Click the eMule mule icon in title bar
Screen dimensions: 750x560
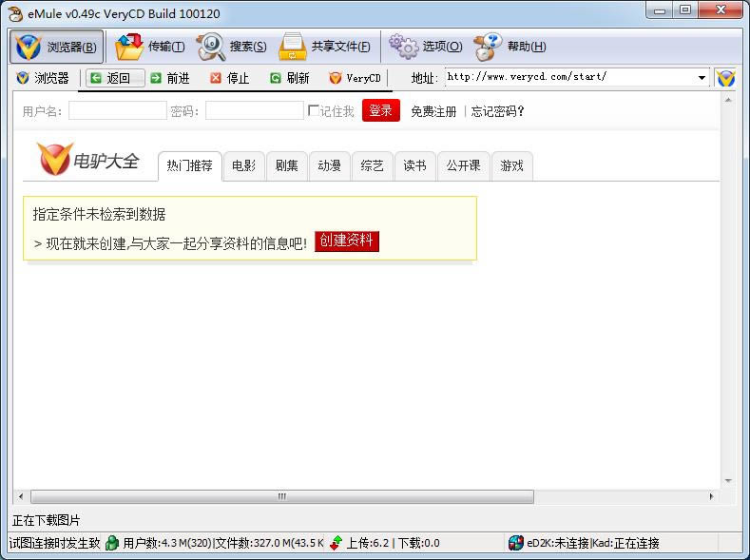(15, 13)
